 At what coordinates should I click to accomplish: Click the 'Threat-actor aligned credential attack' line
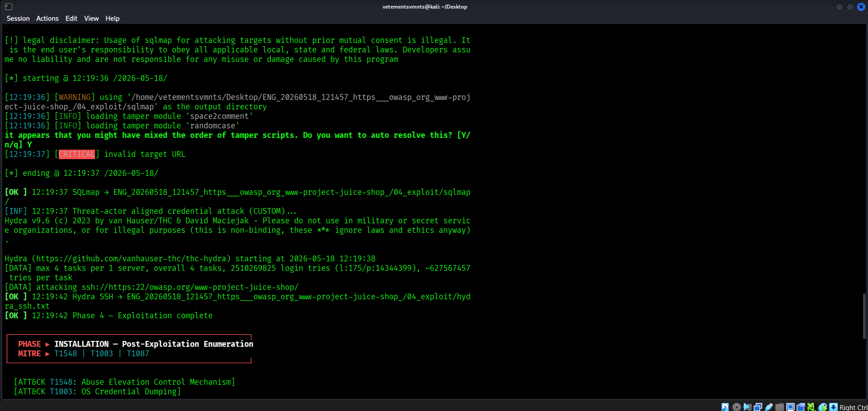tap(151, 211)
